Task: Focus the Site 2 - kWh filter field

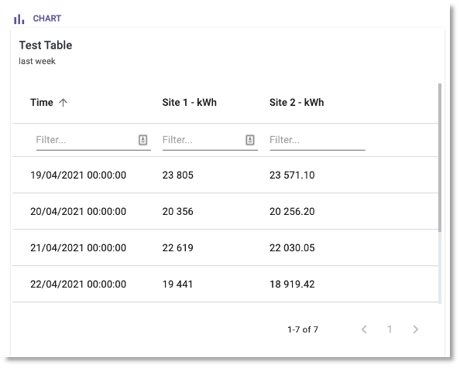Action: (317, 140)
